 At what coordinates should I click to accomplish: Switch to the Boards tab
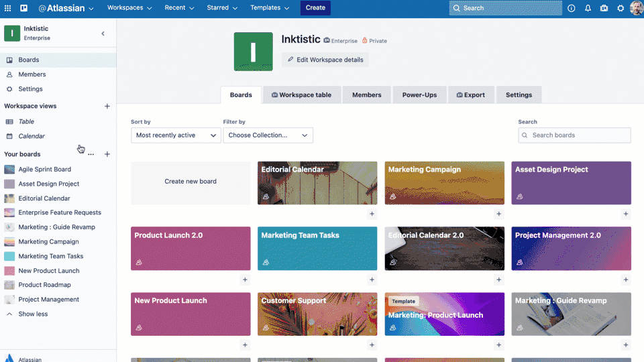[241, 95]
